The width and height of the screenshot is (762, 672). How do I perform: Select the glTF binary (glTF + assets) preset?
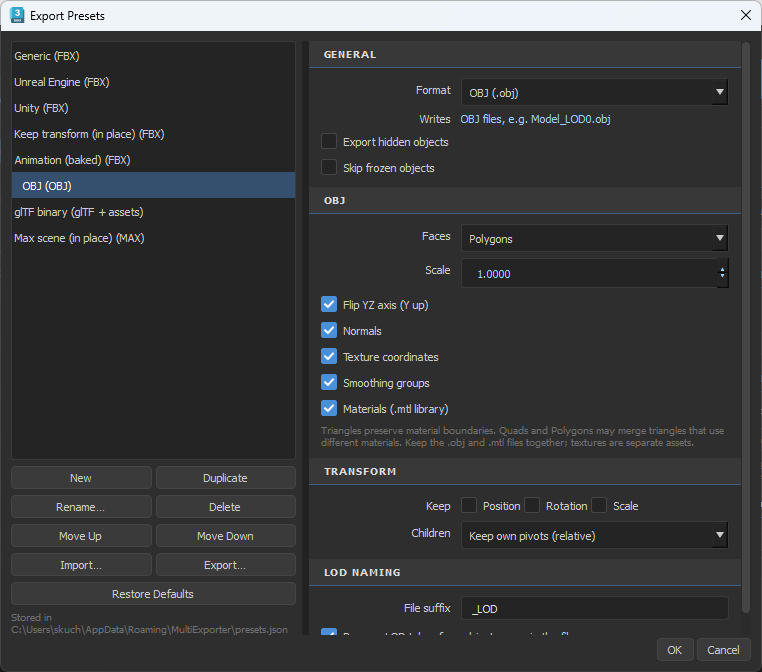153,212
